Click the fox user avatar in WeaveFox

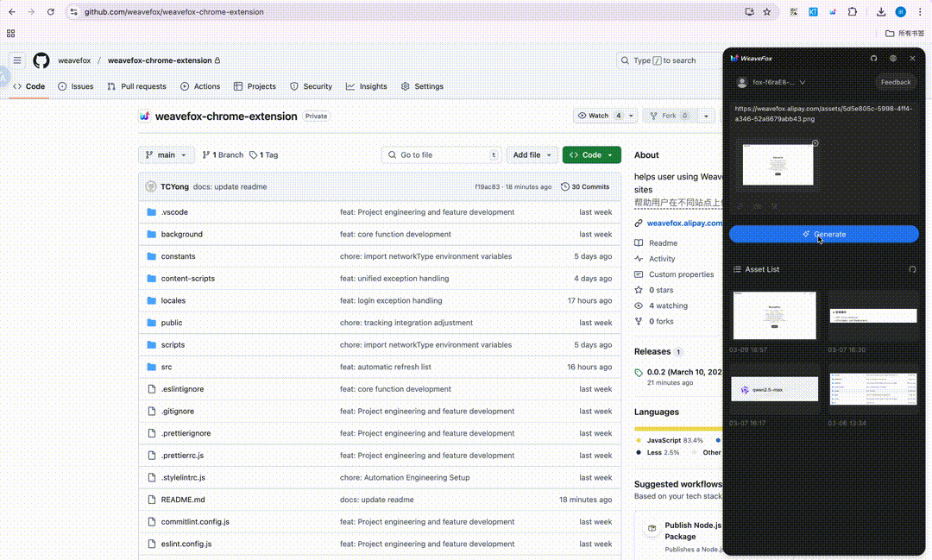coord(742,82)
